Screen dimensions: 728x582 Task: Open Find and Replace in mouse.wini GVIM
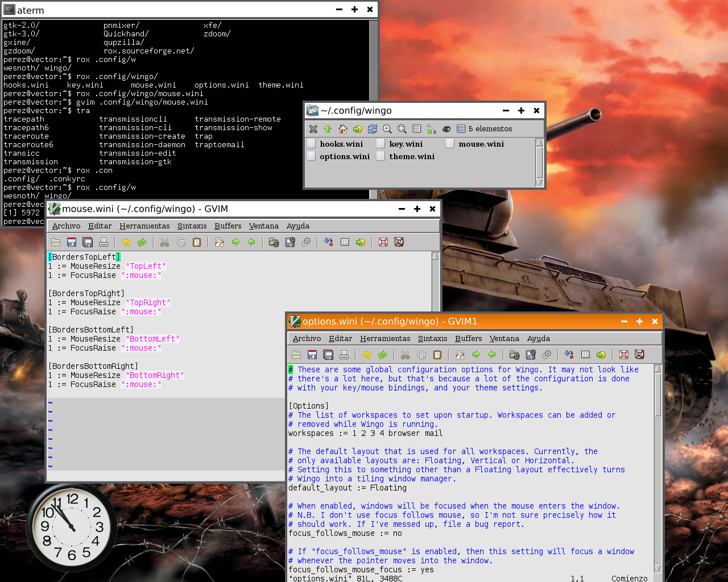(220, 242)
